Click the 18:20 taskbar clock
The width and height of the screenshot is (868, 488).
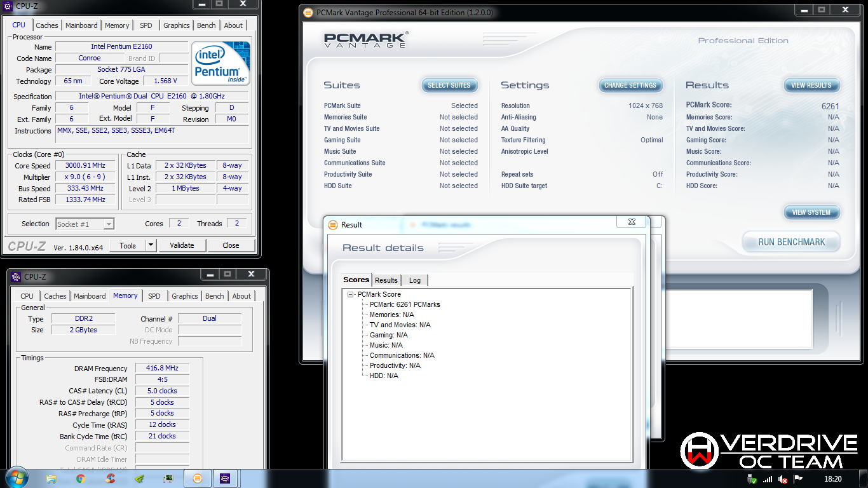click(832, 479)
